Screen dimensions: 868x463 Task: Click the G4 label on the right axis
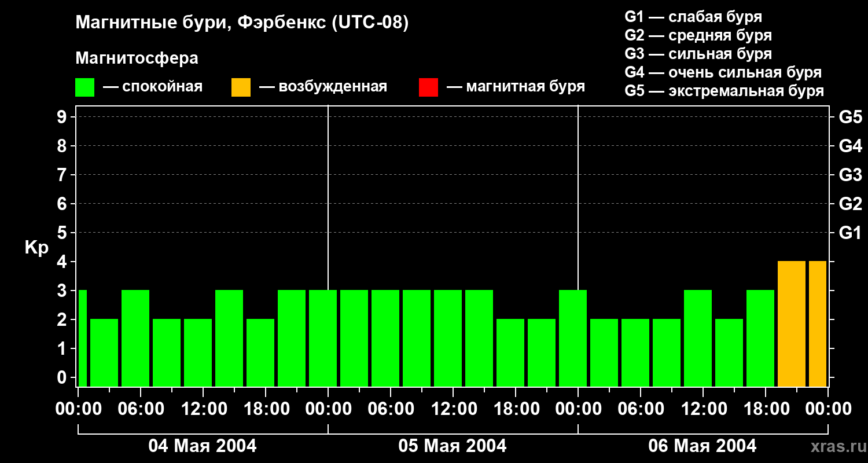850,146
